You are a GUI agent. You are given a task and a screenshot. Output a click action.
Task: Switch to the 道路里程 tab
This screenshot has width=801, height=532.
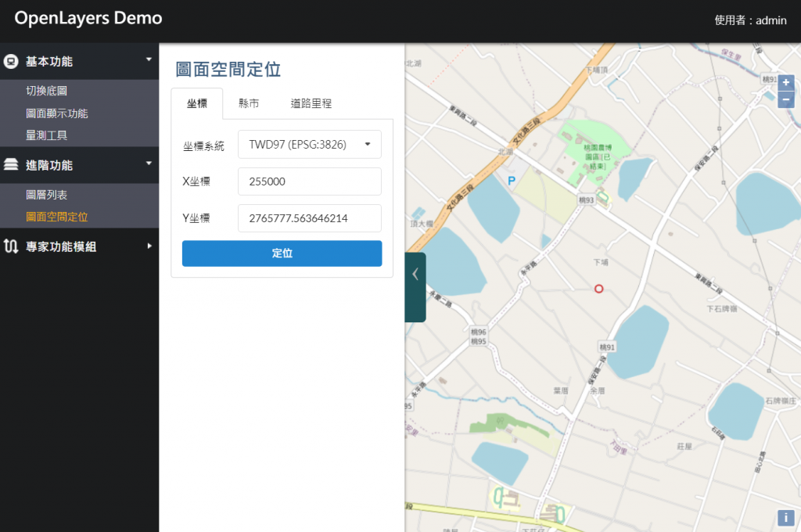click(311, 104)
